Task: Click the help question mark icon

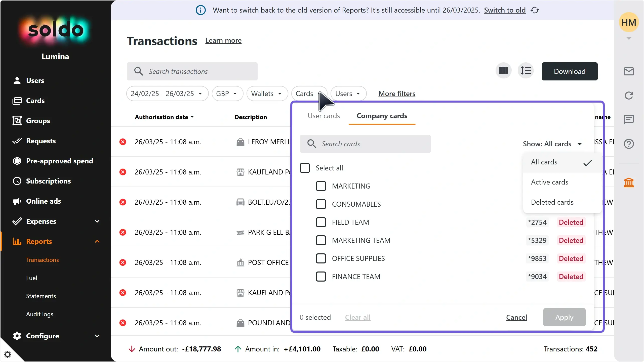Action: (629, 144)
